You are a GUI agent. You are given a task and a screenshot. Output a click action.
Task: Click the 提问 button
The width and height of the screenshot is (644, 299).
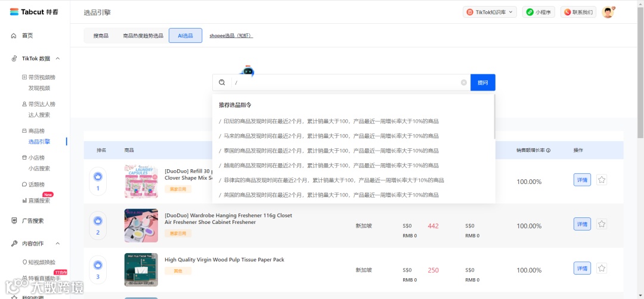coord(483,82)
